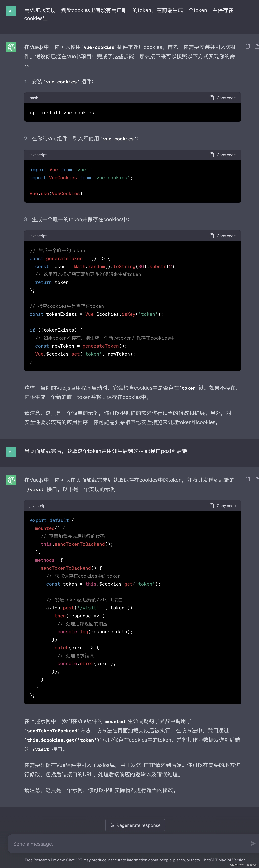Click the AL user avatar beside the first prompt
The height and width of the screenshot is (868, 259).
point(11,11)
